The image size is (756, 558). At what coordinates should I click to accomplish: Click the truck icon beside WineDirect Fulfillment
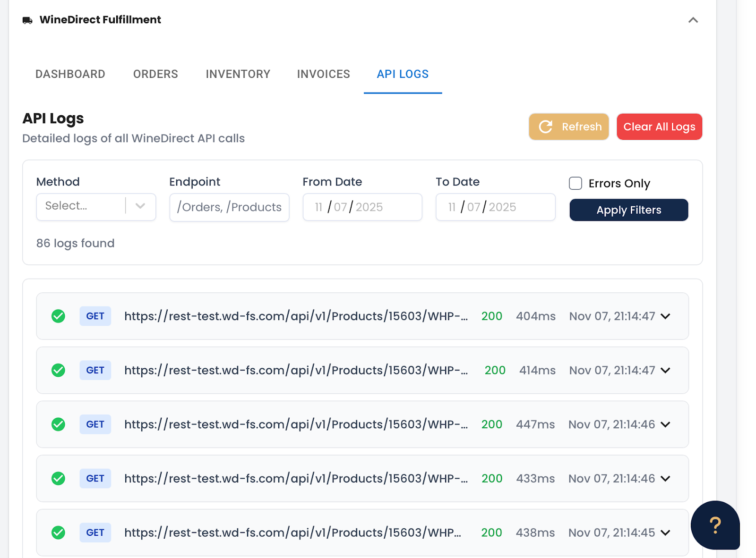(x=27, y=20)
